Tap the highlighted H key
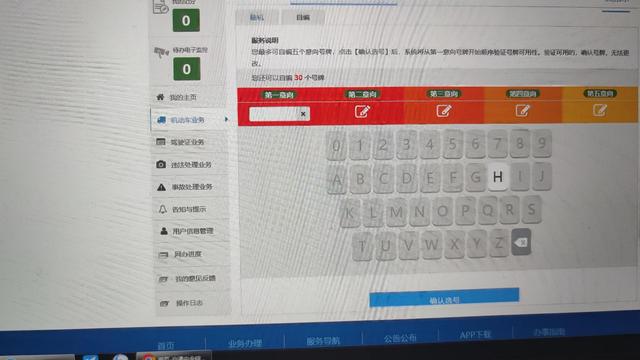The height and width of the screenshot is (360, 640). (x=498, y=177)
